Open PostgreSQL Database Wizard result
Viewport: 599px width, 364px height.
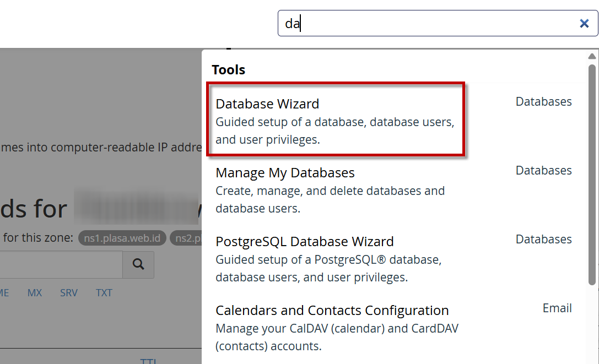pos(304,242)
